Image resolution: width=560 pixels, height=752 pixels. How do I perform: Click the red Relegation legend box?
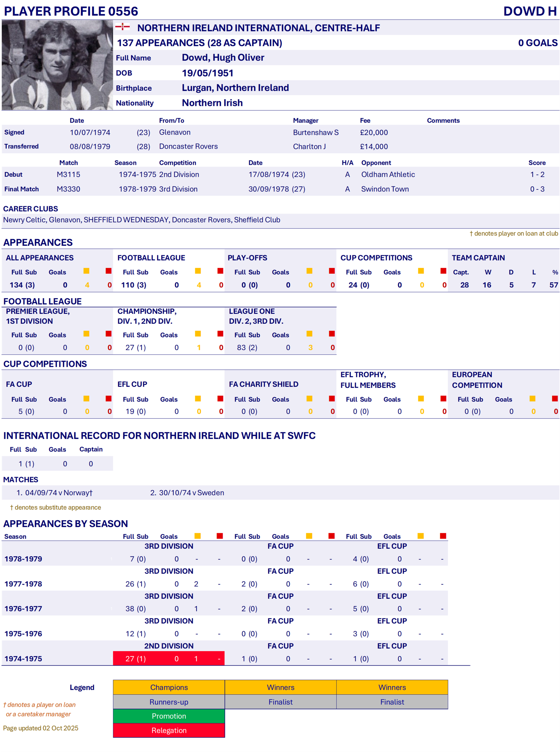tap(169, 730)
